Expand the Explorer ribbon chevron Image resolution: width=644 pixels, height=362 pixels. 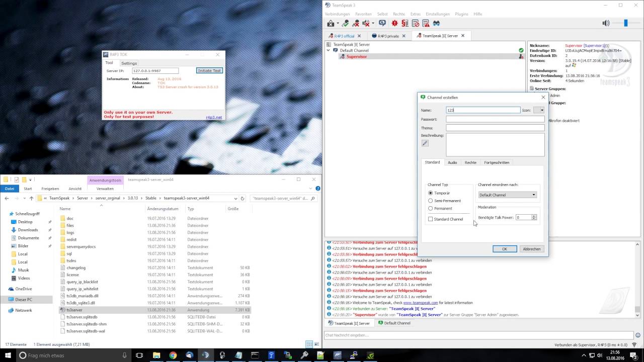point(311,189)
